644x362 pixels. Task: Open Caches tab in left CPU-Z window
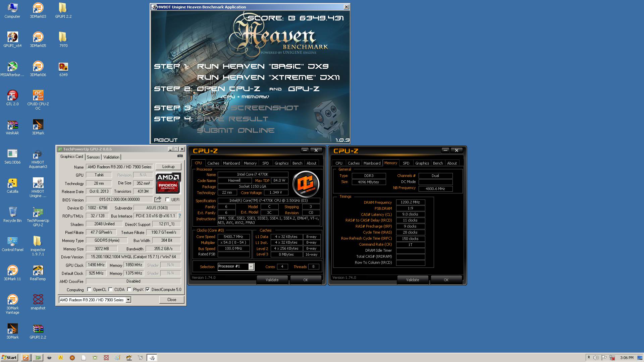click(213, 163)
